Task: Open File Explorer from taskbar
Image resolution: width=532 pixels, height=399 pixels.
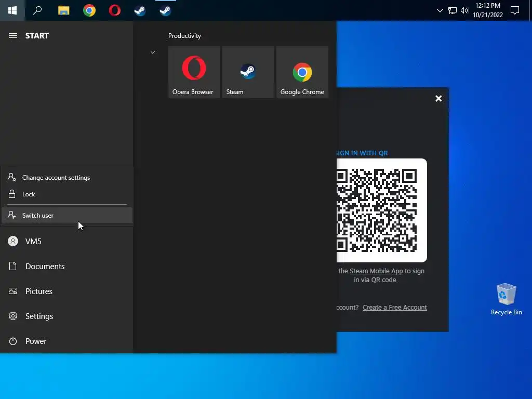Action: [x=63, y=10]
